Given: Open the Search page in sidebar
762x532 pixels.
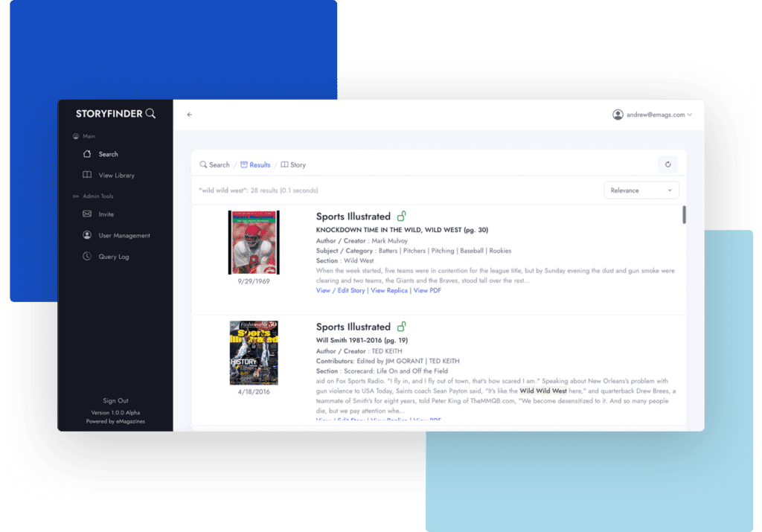Looking at the screenshot, I should click(x=108, y=154).
